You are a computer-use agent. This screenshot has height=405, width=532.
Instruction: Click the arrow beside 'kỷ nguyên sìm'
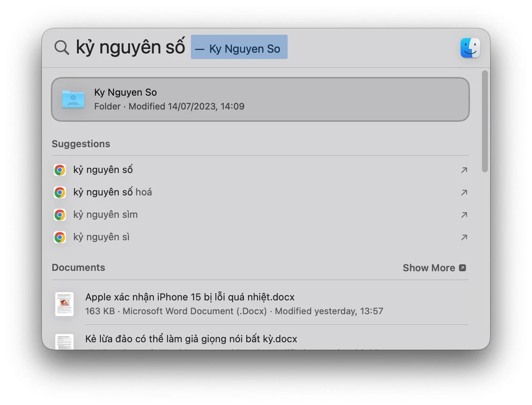coord(463,214)
